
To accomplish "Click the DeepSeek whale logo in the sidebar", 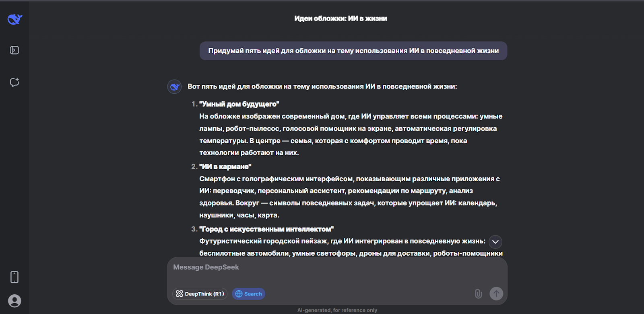I will pyautogui.click(x=15, y=19).
